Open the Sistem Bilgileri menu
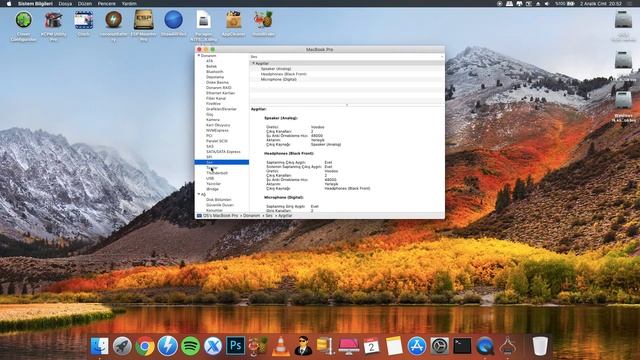 coord(35,3)
